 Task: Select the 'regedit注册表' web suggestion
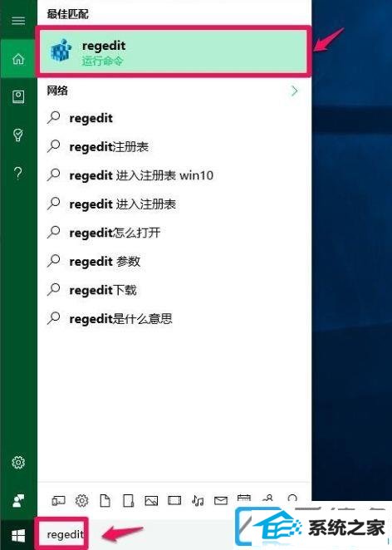pyautogui.click(x=109, y=146)
